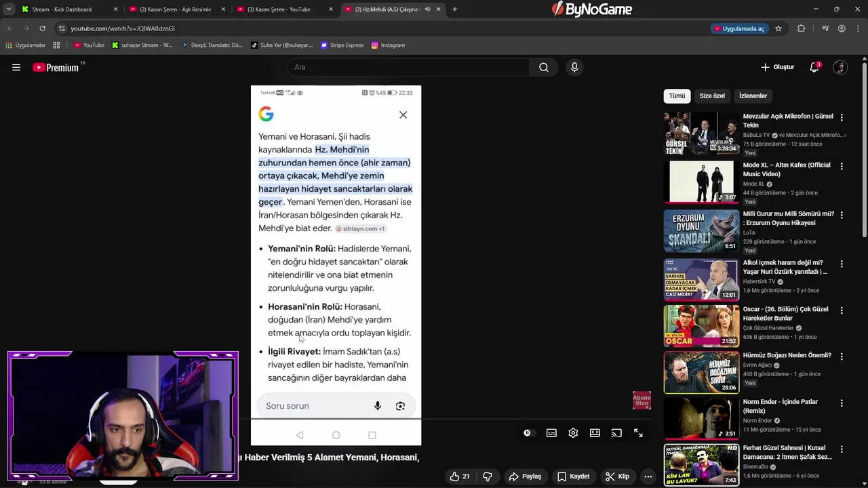Toggle the autoplay switch in the player
The image size is (868, 488).
[527, 433]
